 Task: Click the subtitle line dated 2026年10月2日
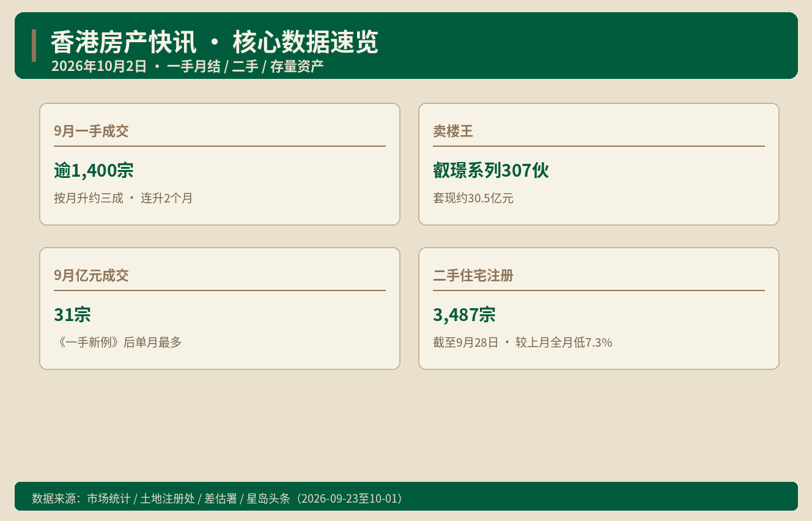pyautogui.click(x=187, y=66)
